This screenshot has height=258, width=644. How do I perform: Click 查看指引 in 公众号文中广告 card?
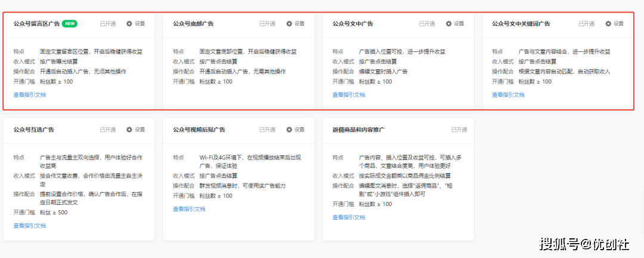(x=342, y=94)
